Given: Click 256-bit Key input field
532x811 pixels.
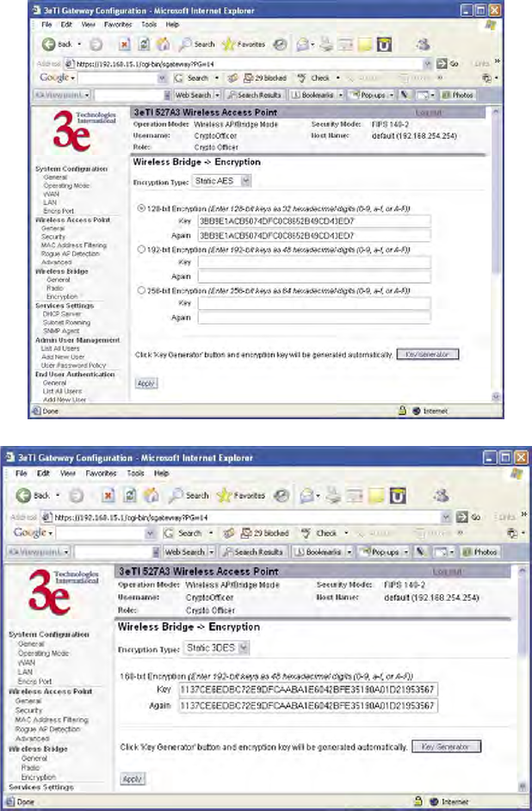Looking at the screenshot, I should pos(314,303).
